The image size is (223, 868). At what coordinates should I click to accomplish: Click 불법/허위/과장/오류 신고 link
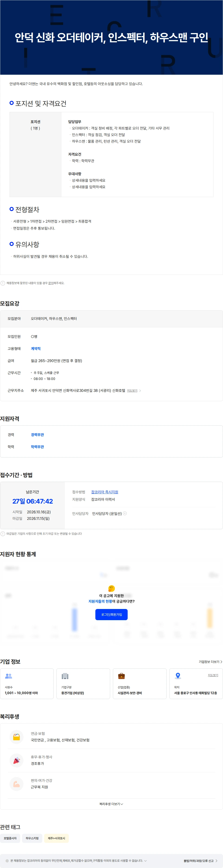point(198,861)
